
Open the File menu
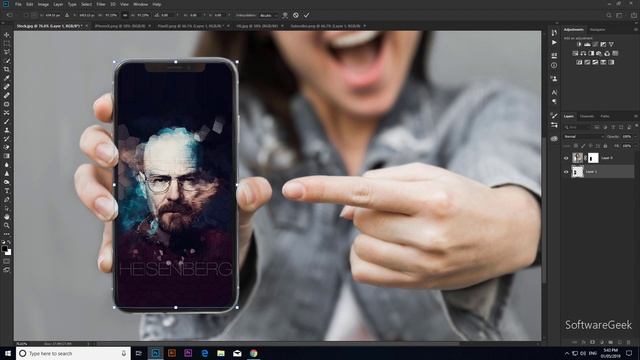click(x=18, y=4)
